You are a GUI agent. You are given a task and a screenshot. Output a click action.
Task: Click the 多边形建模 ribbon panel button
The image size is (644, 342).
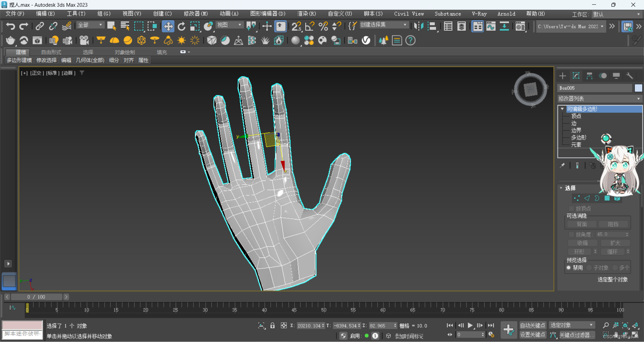19,60
